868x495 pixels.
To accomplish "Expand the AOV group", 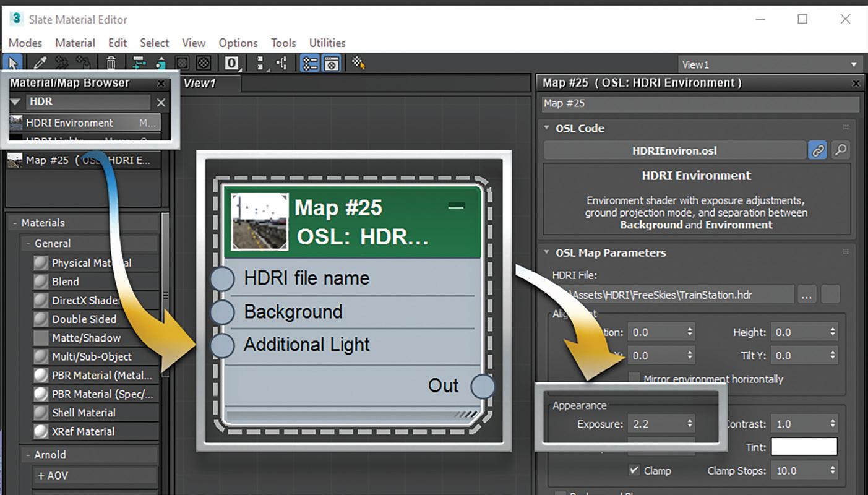I will click(x=41, y=476).
